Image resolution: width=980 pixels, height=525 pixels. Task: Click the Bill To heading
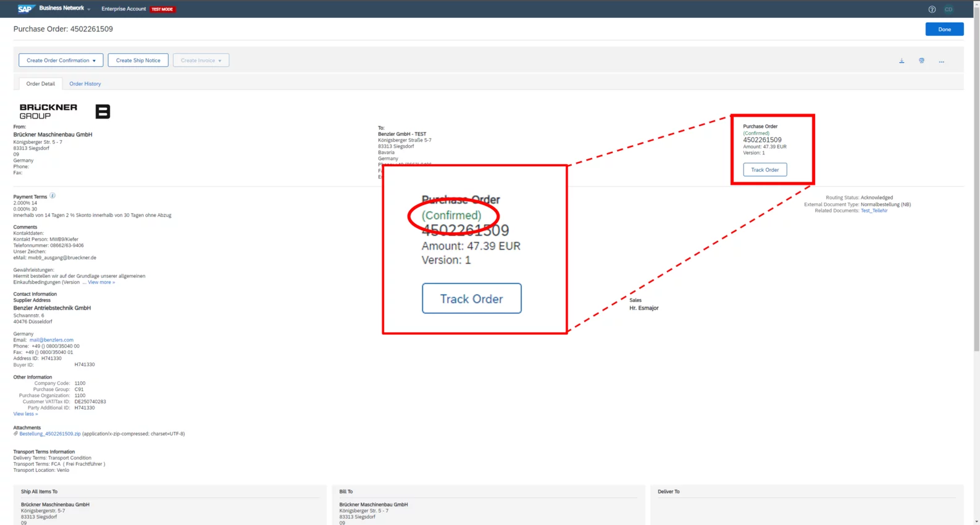pos(346,492)
